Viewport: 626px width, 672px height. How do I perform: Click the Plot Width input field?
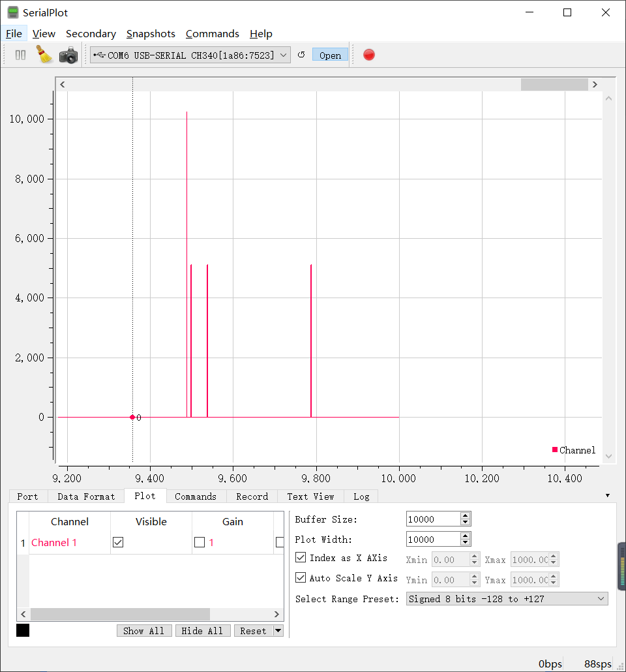point(433,539)
